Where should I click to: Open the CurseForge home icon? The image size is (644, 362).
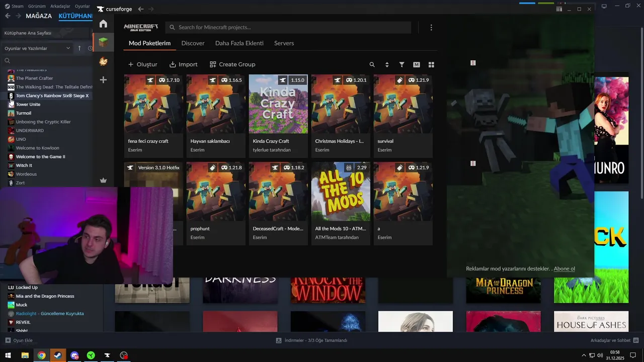coord(103,24)
